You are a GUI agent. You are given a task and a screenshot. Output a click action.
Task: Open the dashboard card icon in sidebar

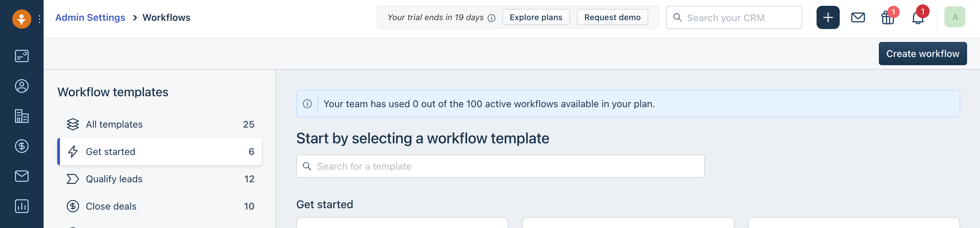22,56
